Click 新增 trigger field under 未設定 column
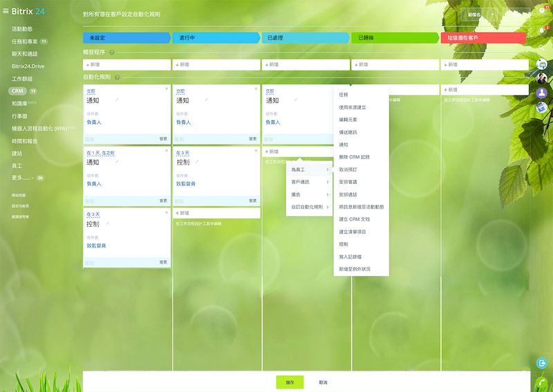 [126, 64]
